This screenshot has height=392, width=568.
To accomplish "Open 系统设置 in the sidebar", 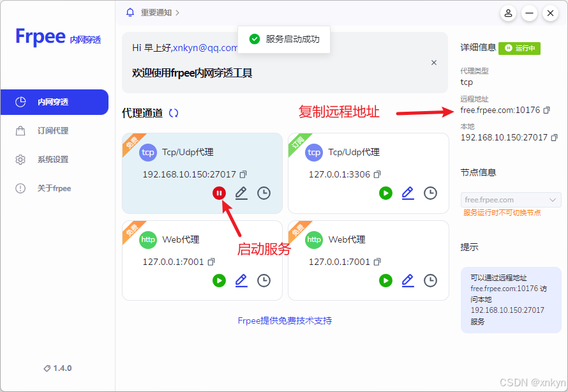I will [54, 160].
